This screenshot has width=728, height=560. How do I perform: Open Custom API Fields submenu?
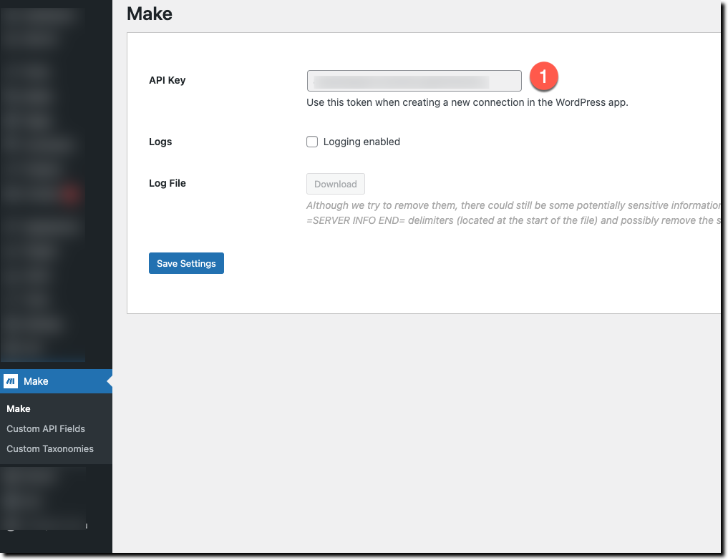tap(46, 428)
